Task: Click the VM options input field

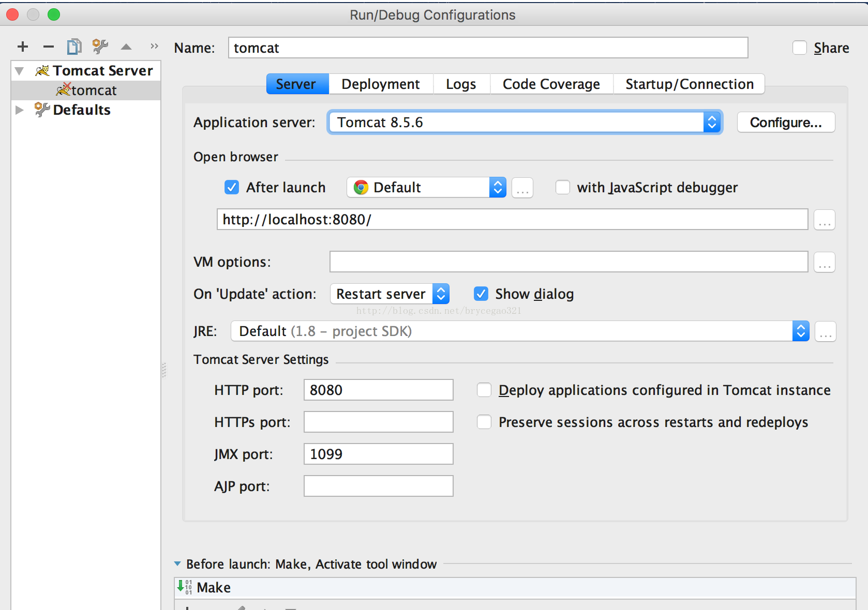Action: [569, 262]
